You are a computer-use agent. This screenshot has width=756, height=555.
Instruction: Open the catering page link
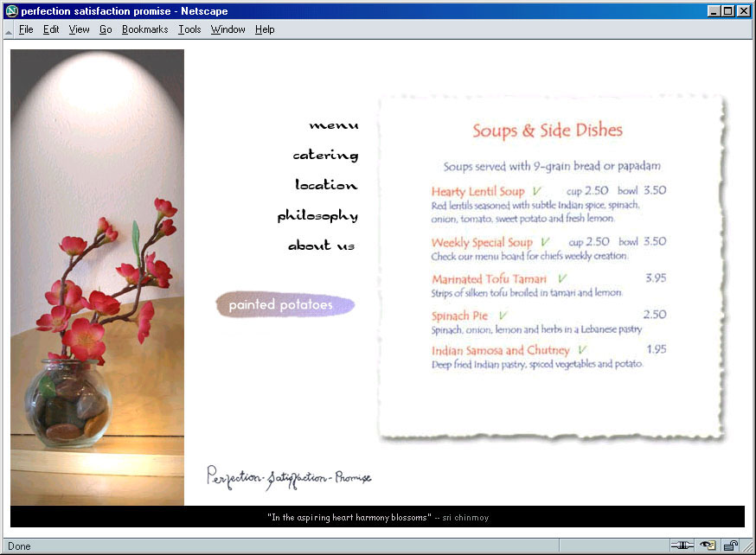325,156
